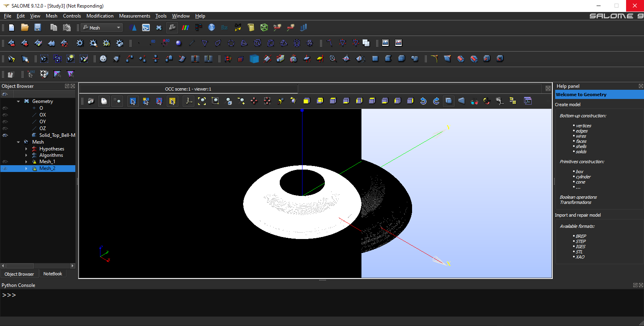Activate the Panning tool in viewer toolbar
This screenshot has width=644, height=326.
254,101
